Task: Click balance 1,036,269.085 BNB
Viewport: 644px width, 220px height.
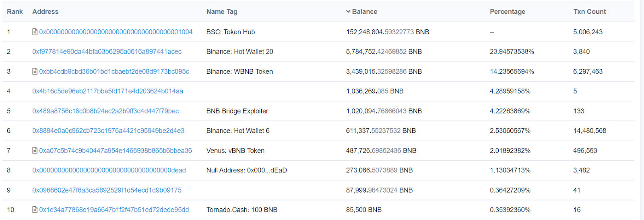Action: click(x=375, y=91)
